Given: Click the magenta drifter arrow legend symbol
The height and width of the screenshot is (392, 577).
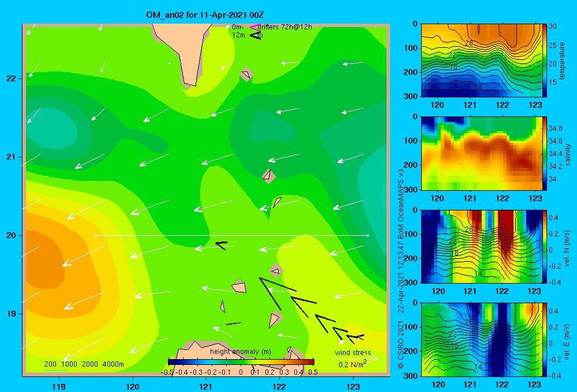Looking at the screenshot, I should pos(254,27).
